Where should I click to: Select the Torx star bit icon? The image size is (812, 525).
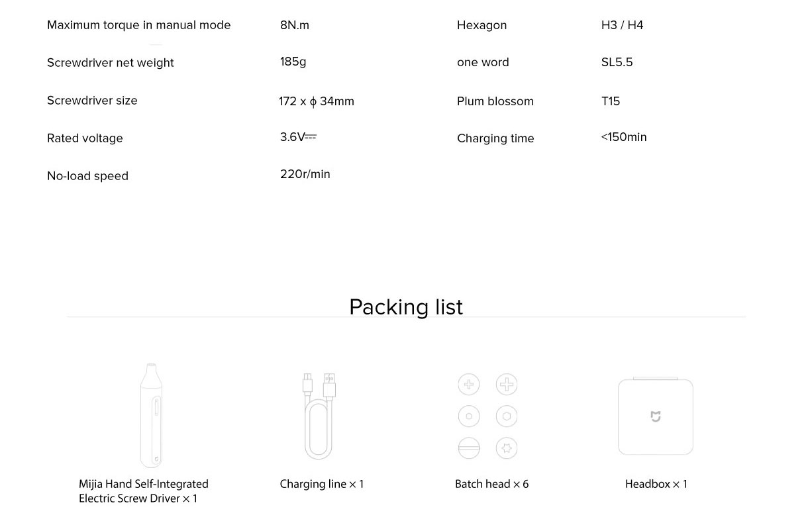[507, 448]
